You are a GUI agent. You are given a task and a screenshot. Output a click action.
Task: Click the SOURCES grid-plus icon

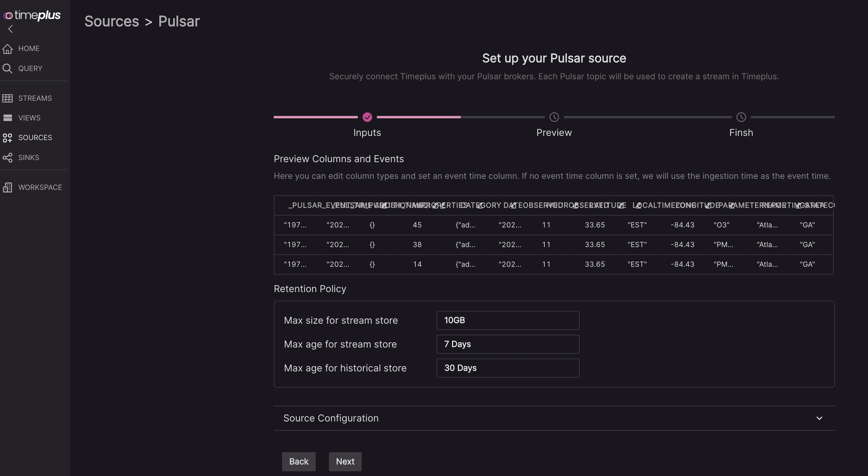7,137
